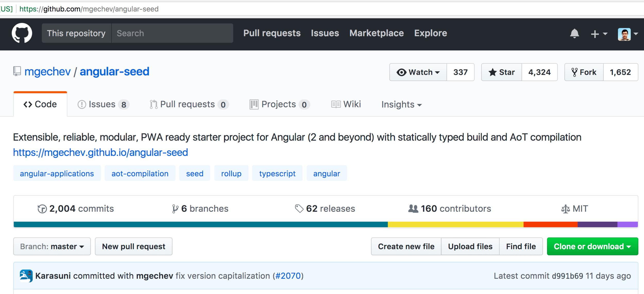Focus the repository Search field

click(172, 33)
